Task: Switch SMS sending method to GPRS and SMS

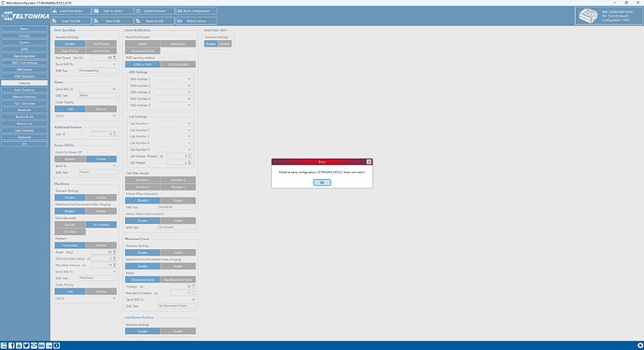Action: [178, 64]
